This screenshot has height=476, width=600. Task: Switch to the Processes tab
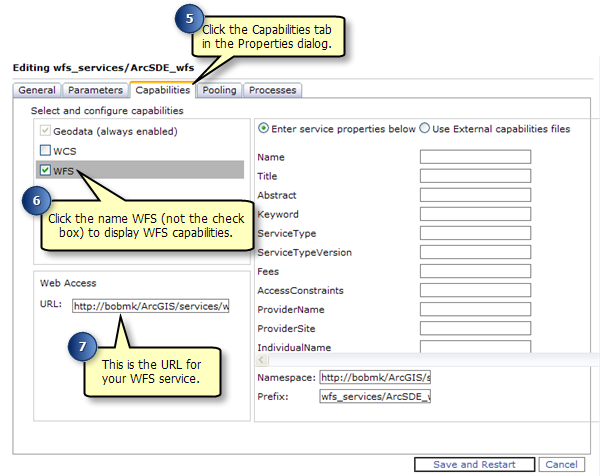pyautogui.click(x=272, y=90)
